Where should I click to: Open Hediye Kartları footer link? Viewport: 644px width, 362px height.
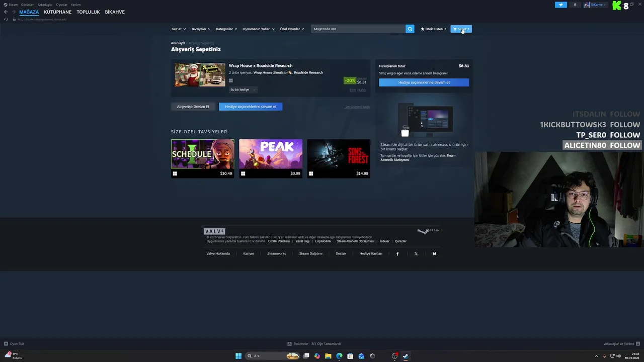coord(371,254)
